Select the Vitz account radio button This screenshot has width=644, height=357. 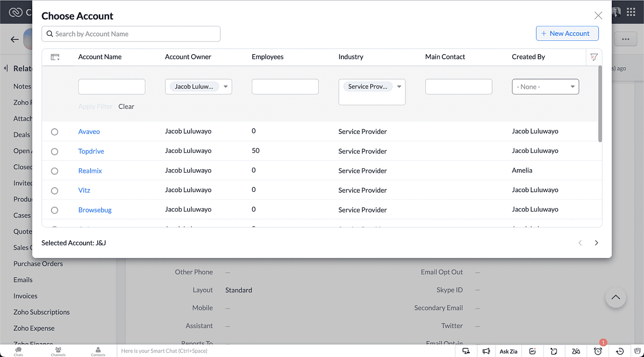tap(55, 191)
